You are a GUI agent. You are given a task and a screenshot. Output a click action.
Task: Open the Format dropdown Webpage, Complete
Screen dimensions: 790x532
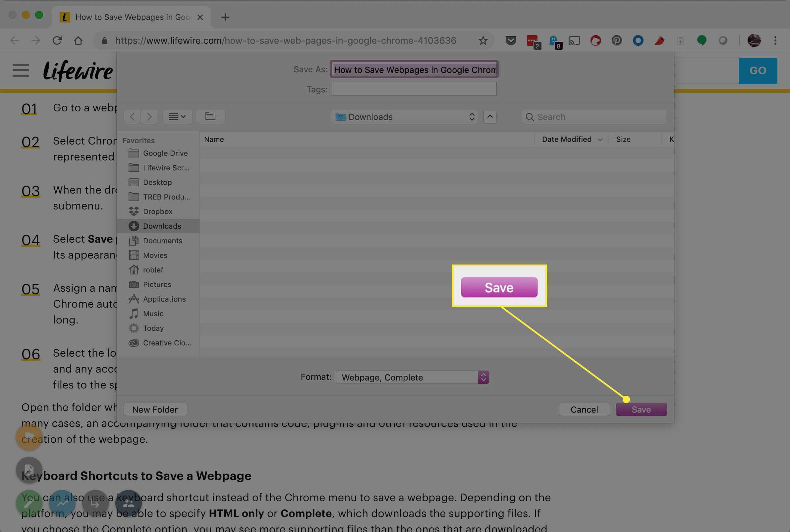[412, 377]
